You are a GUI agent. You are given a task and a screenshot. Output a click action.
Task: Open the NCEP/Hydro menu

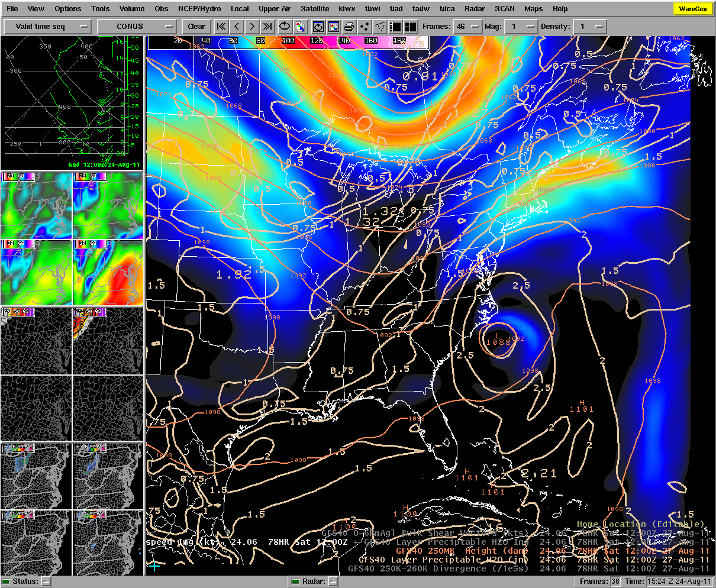200,9
